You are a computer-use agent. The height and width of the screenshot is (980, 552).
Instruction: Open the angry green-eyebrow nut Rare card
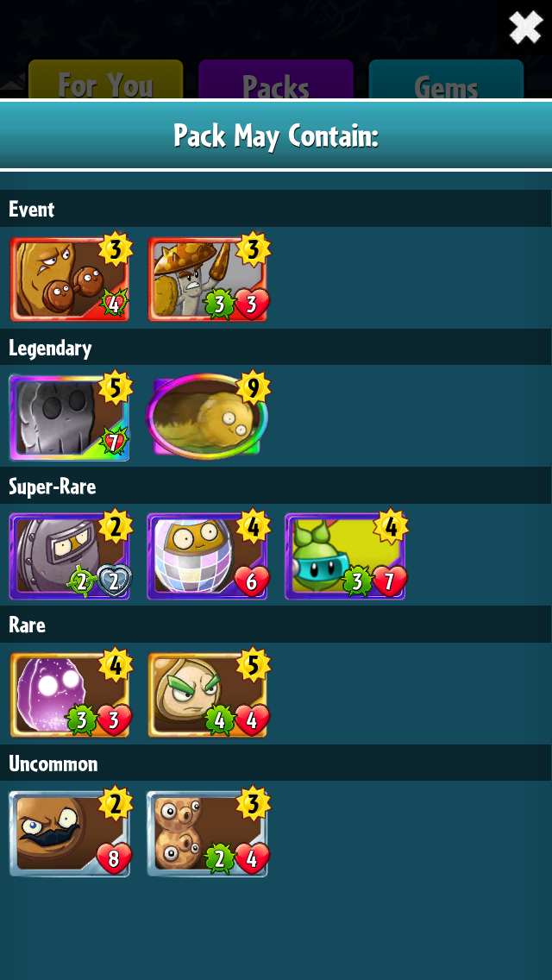208,695
